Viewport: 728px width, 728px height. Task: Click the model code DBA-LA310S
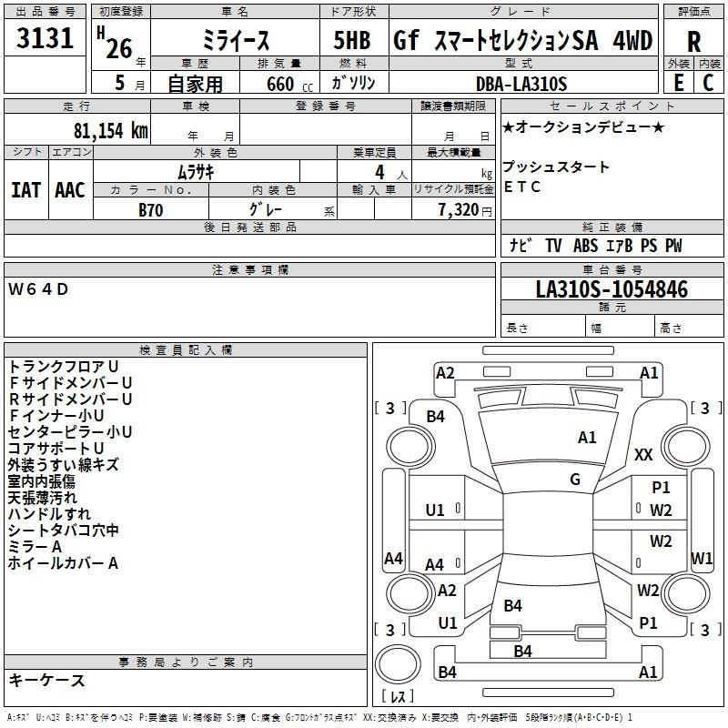click(x=521, y=84)
